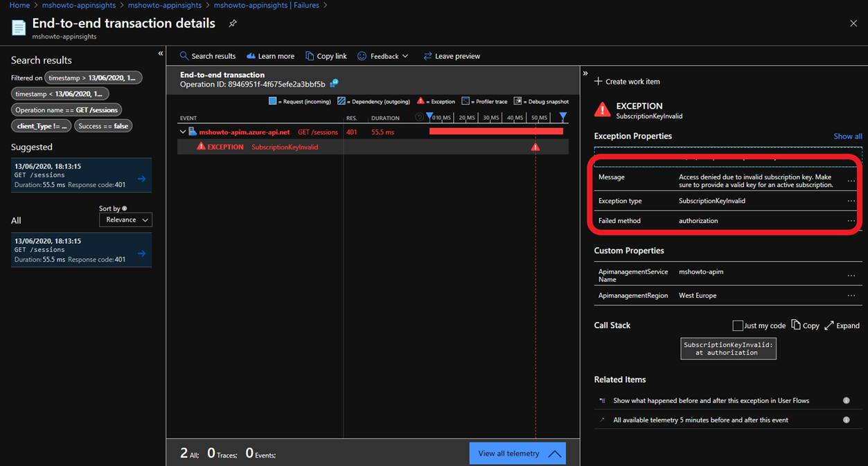868x466 pixels.
Task: Click the page document icon beside the title
Action: coord(19,28)
